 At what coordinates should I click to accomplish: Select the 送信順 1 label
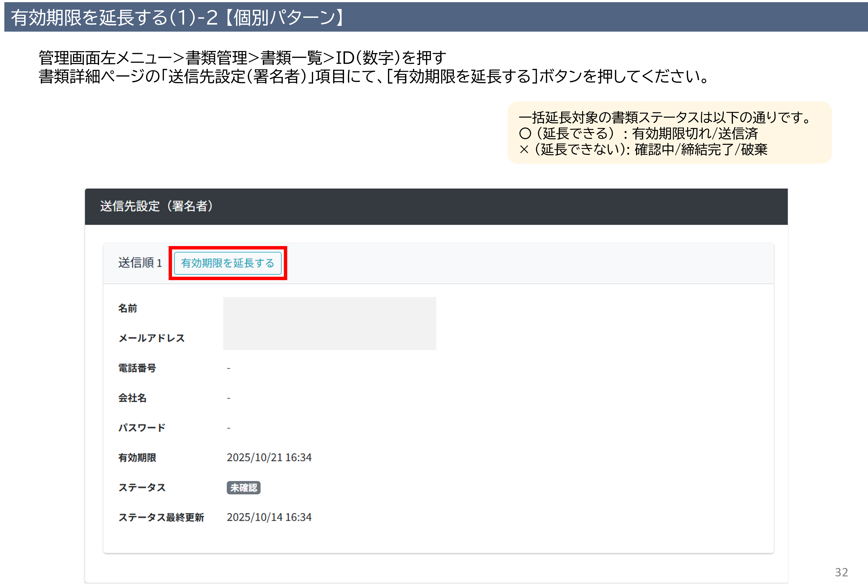tap(140, 263)
